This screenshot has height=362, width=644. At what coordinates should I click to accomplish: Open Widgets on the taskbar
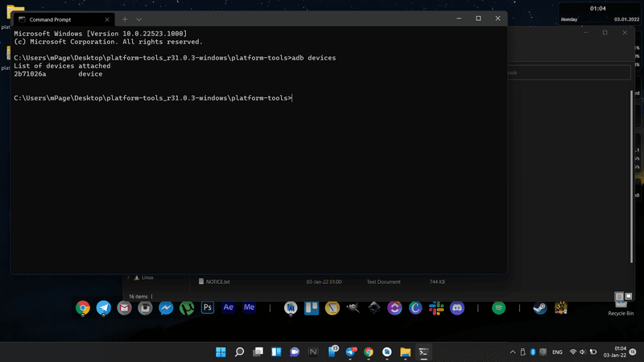click(x=276, y=352)
